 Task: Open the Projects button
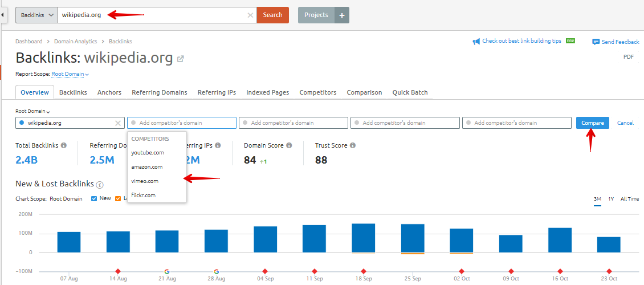pyautogui.click(x=316, y=15)
